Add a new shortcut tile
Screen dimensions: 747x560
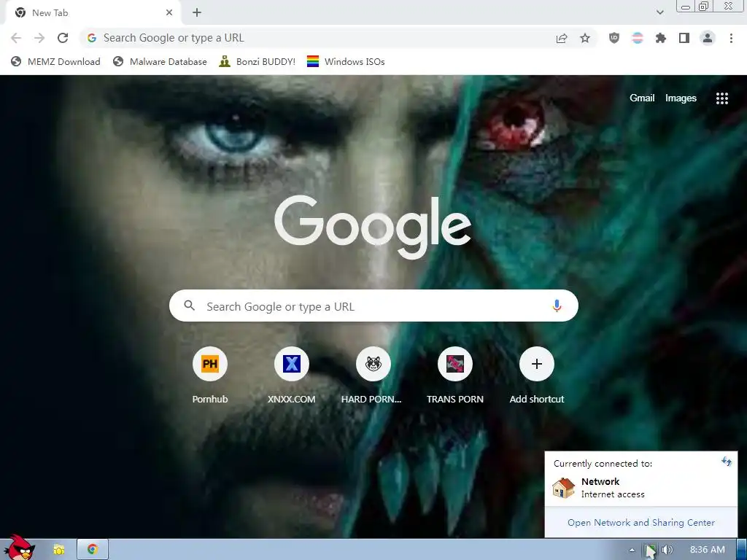[537, 376]
